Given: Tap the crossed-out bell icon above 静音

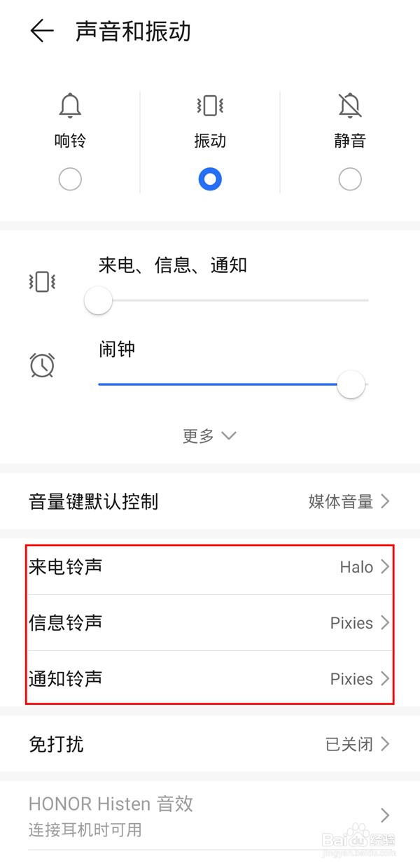Looking at the screenshot, I should 349,105.
